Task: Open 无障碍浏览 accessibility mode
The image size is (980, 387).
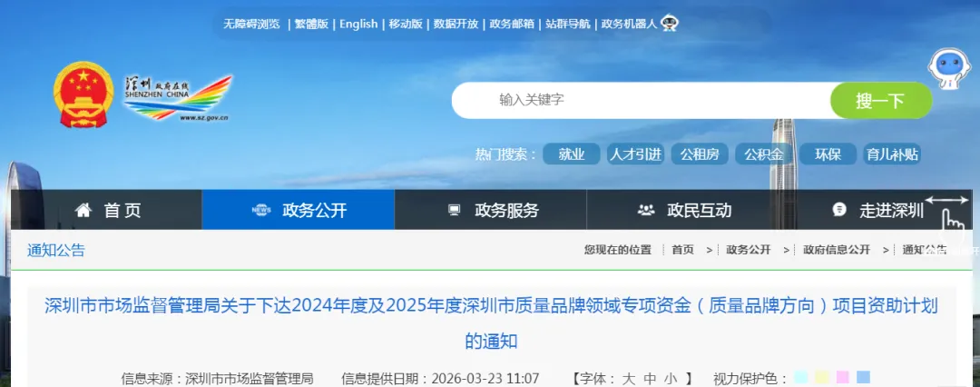Action: (251, 24)
